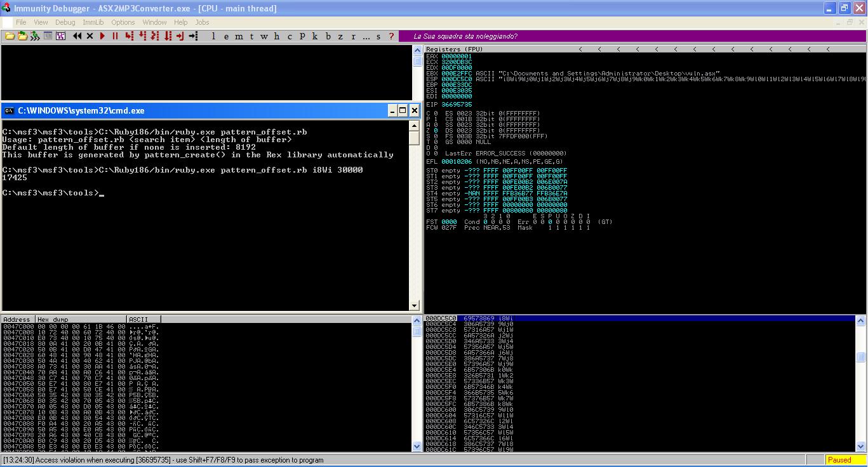868x467 pixels.
Task: Show References with the 'r' button
Action: (354, 36)
